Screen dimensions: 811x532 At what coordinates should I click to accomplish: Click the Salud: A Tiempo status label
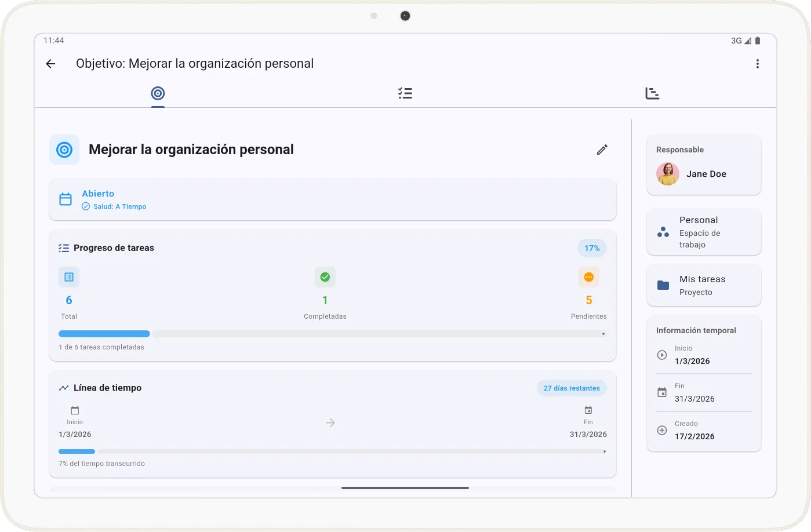point(114,206)
